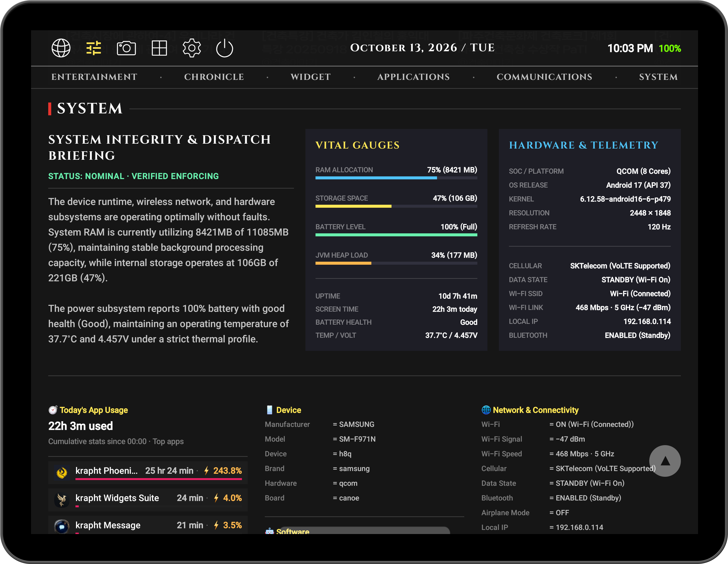
Task: Switch to the Widget tab
Action: (311, 77)
